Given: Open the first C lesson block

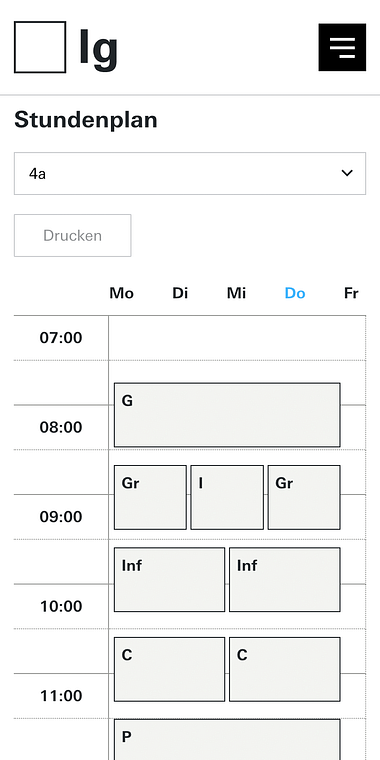Looking at the screenshot, I should (170, 669).
